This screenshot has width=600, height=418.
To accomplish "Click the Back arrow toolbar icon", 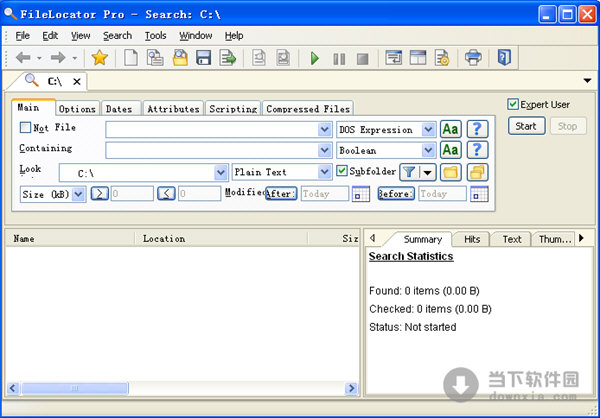I will coord(23,58).
